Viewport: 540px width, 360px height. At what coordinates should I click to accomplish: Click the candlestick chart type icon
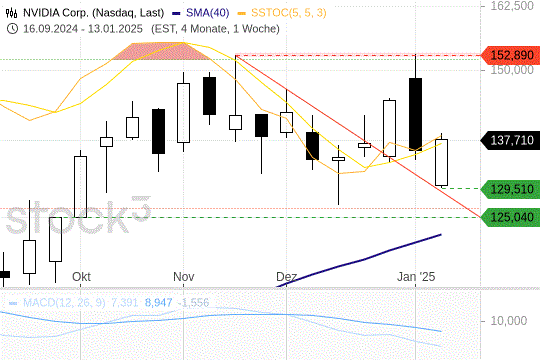coord(11,13)
